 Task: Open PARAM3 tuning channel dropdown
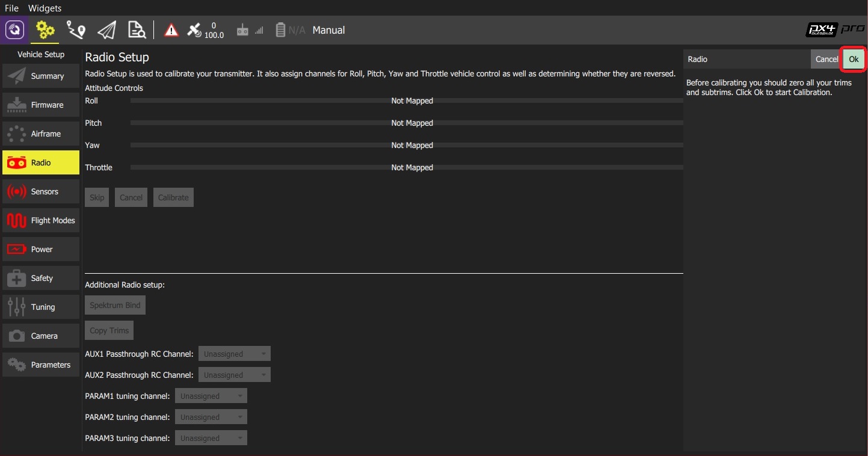coord(211,439)
